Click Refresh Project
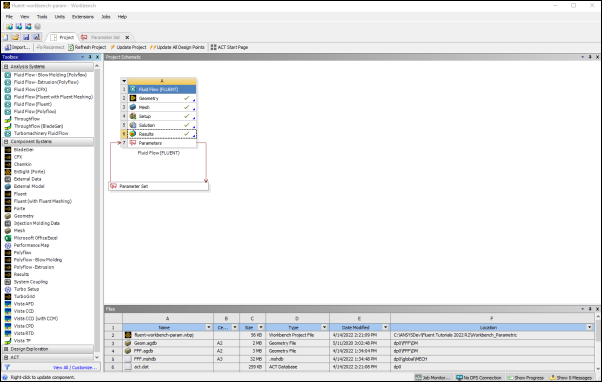The height and width of the screenshot is (382, 602). [87, 47]
